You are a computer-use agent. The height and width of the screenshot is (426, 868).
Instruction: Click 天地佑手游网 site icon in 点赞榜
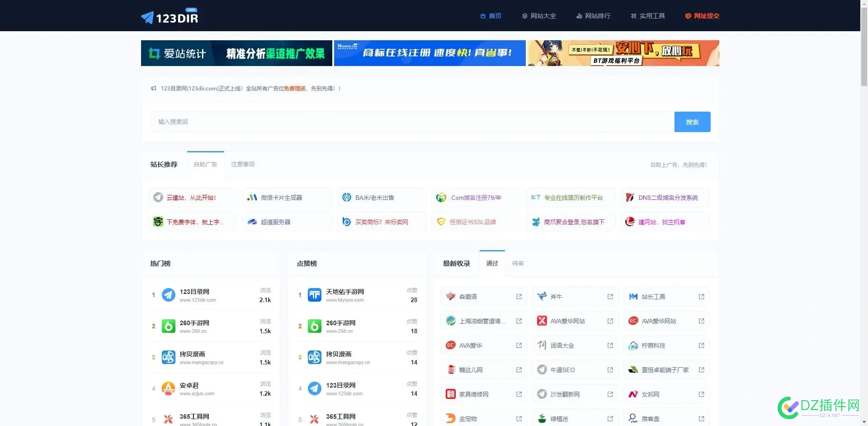coord(315,295)
